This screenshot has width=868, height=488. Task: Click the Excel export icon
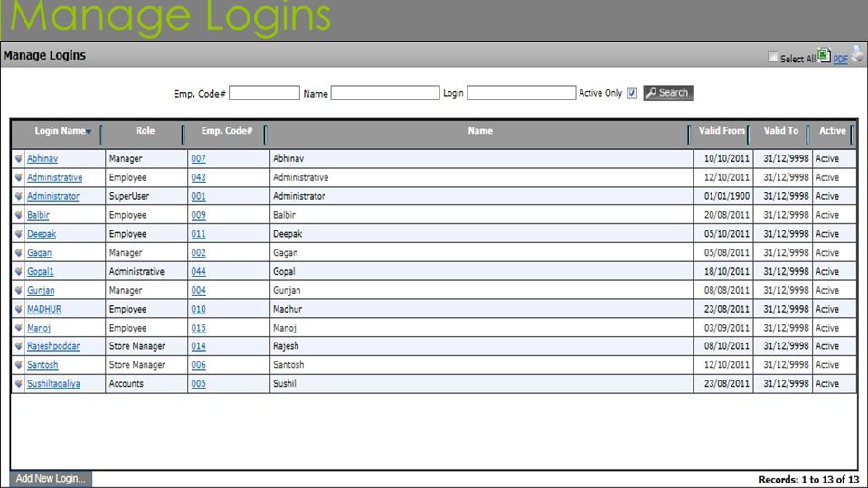pos(824,55)
